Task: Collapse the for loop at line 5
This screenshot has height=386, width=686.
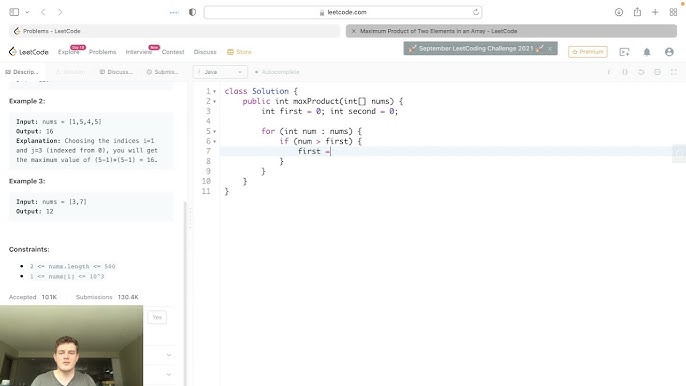Action: click(x=214, y=131)
